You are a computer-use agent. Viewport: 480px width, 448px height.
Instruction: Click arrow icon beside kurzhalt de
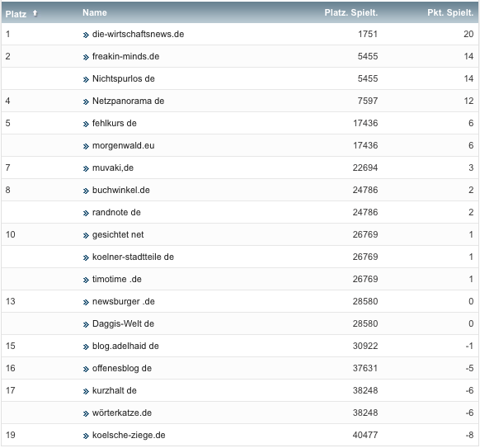coord(86,391)
